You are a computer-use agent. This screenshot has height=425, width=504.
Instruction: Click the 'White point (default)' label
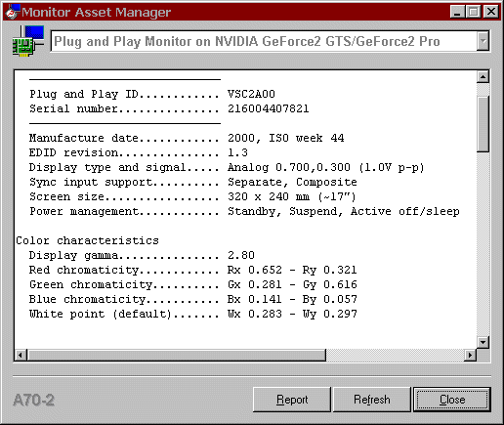point(100,315)
